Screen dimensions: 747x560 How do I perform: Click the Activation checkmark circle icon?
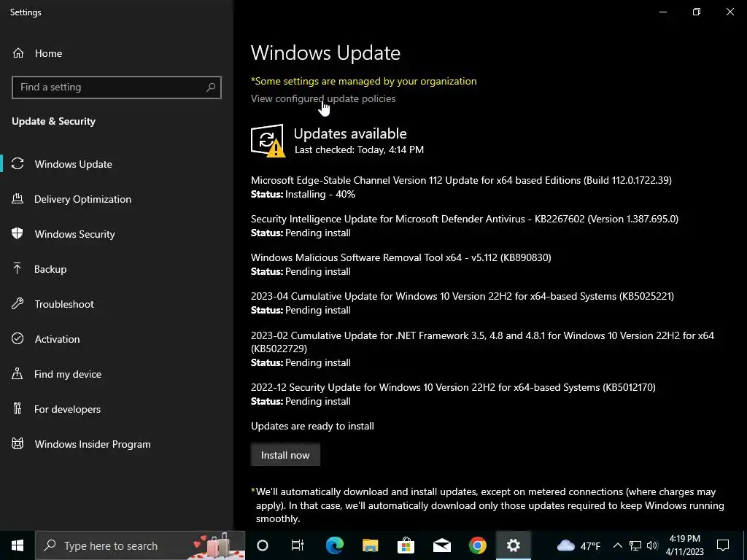coord(18,338)
